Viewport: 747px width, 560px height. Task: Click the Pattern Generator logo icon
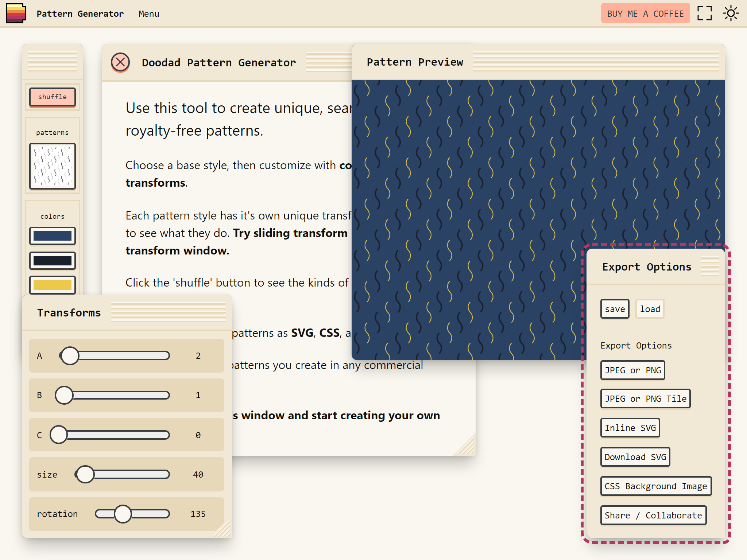[15, 13]
